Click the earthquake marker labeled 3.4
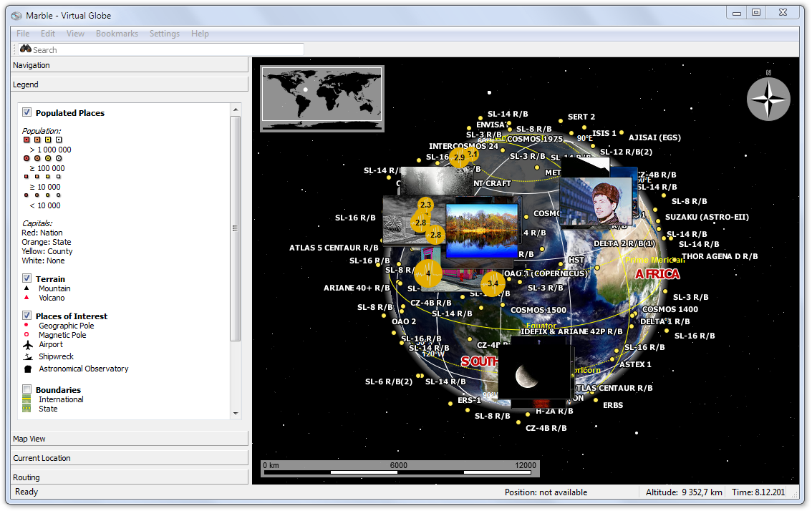 (493, 283)
